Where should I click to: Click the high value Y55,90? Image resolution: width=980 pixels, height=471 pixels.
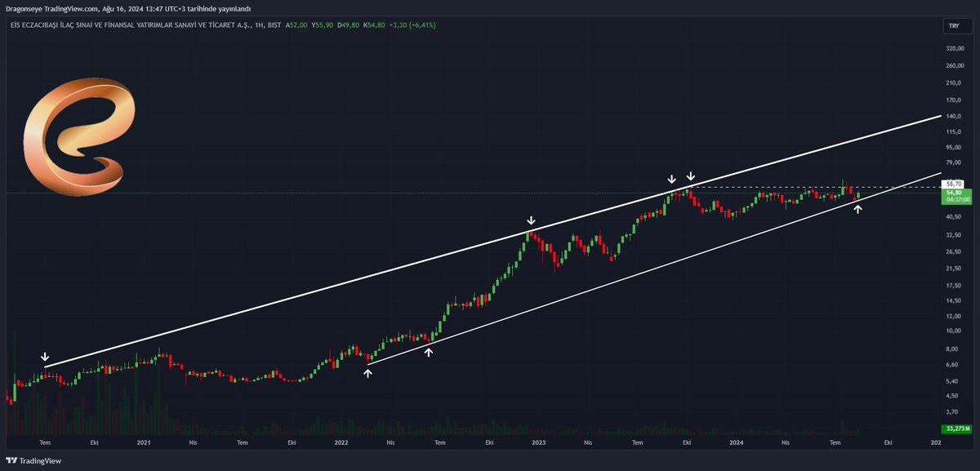click(x=324, y=25)
